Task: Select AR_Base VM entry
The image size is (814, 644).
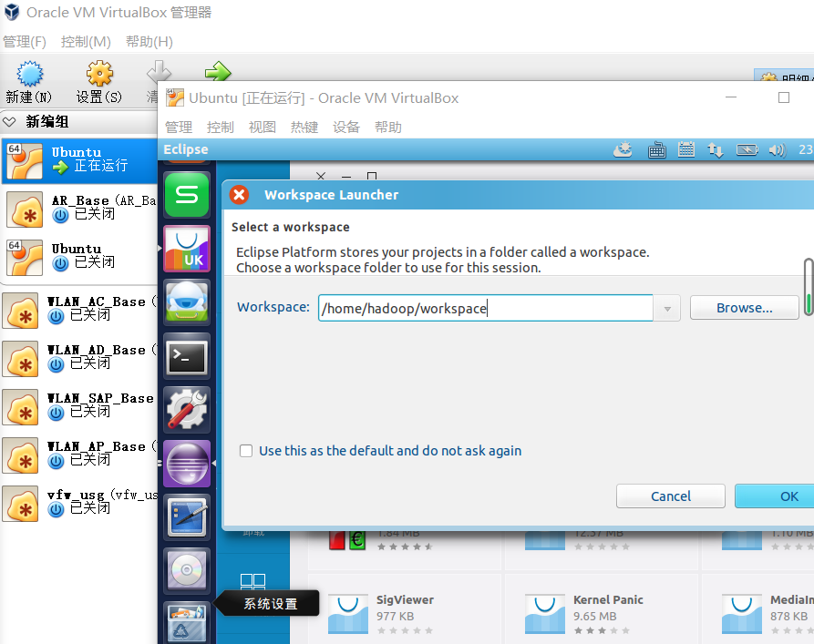Action: pyautogui.click(x=79, y=208)
